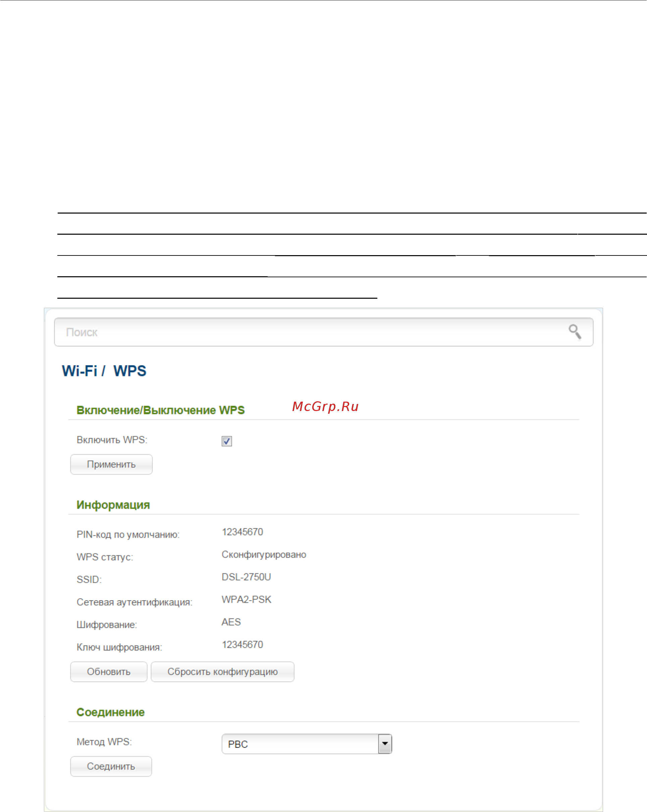Click the Сетевая аутентификация label
Viewport: 647px width, 812px height.
pos(134,602)
